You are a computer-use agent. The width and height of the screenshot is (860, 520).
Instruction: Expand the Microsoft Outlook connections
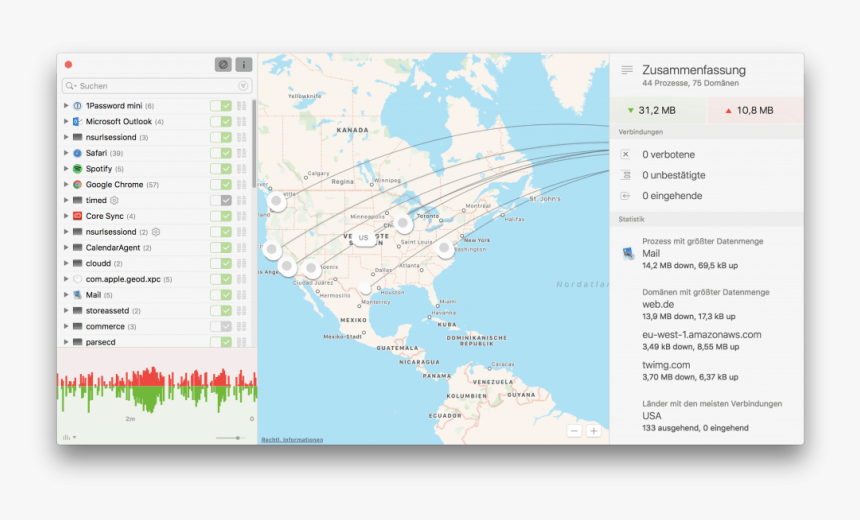pyautogui.click(x=66, y=122)
